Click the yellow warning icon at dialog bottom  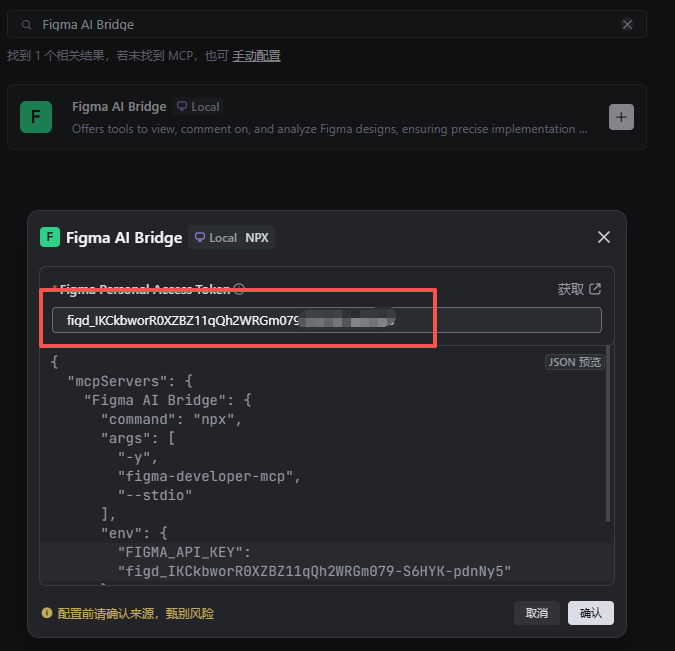point(47,613)
